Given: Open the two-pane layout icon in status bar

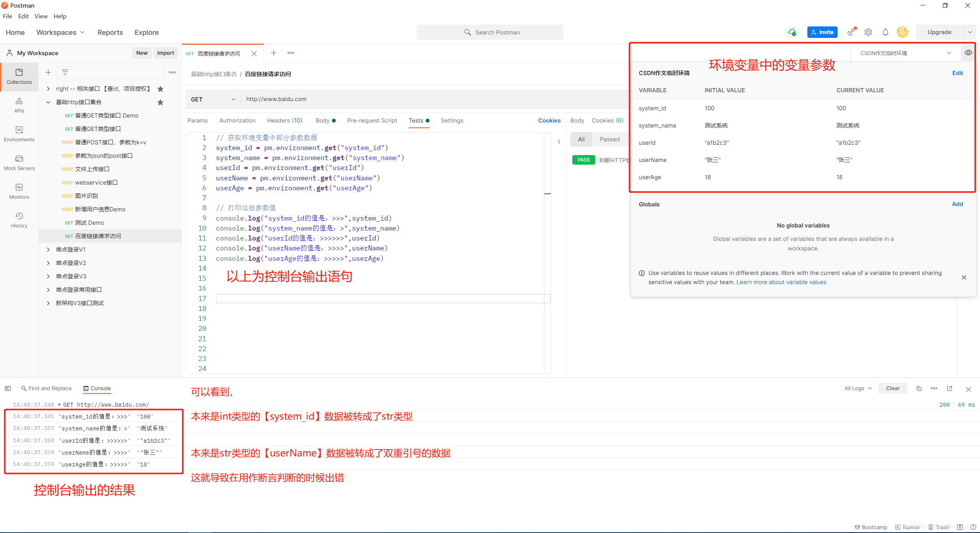Looking at the screenshot, I should [960, 527].
